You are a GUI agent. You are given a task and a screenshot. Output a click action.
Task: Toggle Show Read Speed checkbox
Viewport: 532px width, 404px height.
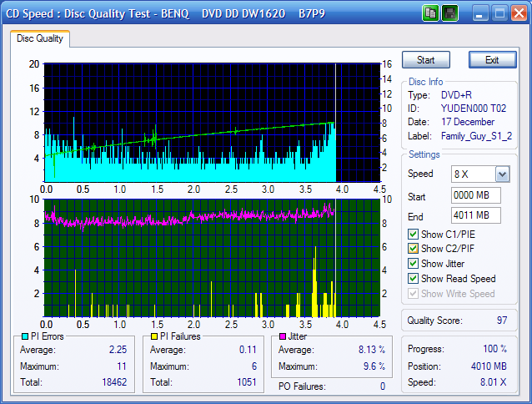[x=413, y=279]
